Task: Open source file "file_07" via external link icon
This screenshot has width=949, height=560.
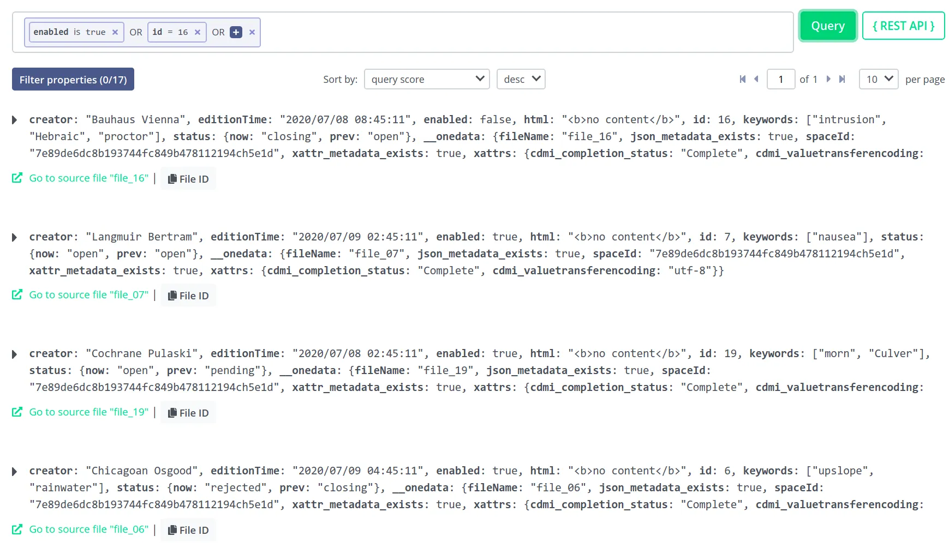Action: click(x=17, y=294)
